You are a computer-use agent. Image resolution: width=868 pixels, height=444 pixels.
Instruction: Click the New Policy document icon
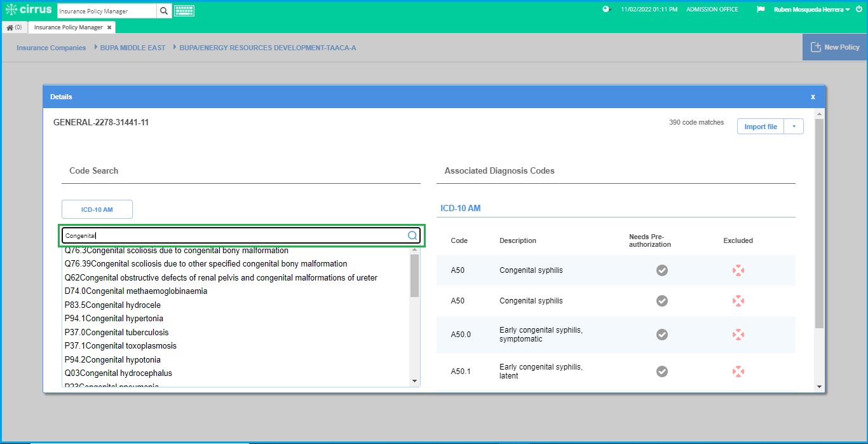817,46
